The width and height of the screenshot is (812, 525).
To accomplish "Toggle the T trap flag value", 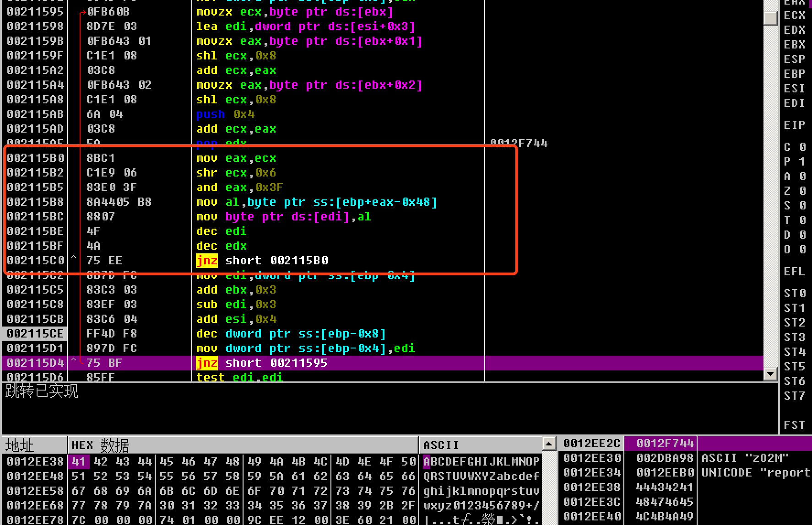I will click(x=802, y=220).
